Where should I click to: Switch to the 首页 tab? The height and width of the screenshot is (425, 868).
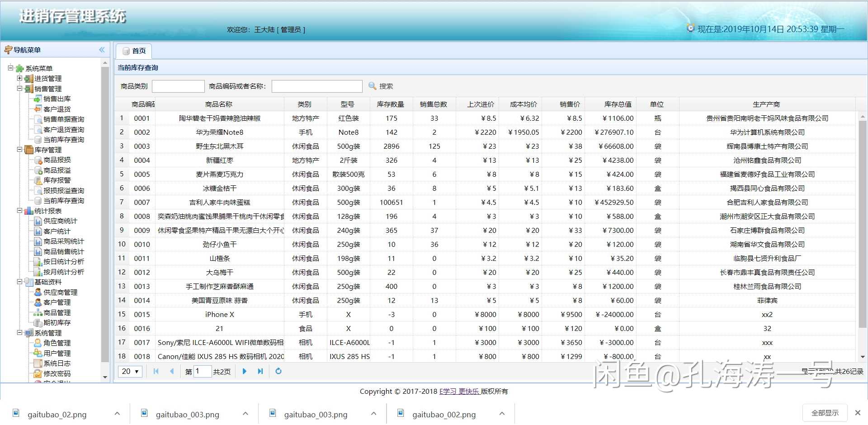134,51
